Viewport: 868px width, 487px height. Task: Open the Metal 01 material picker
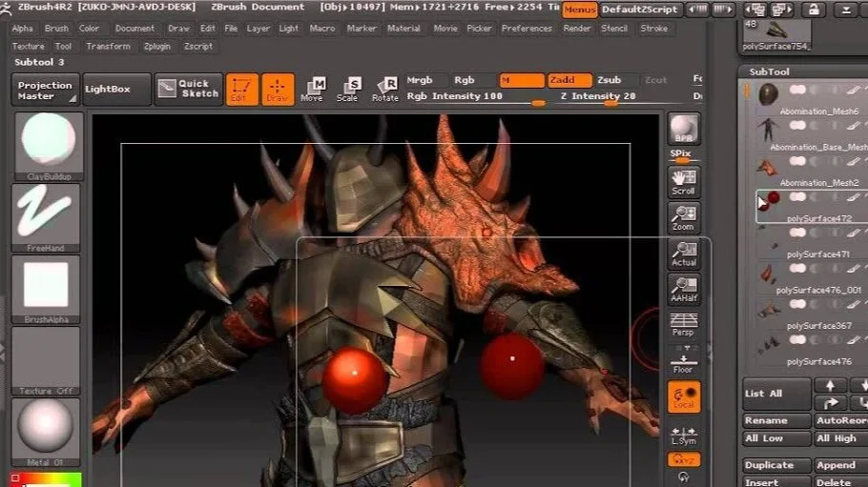pyautogui.click(x=46, y=433)
